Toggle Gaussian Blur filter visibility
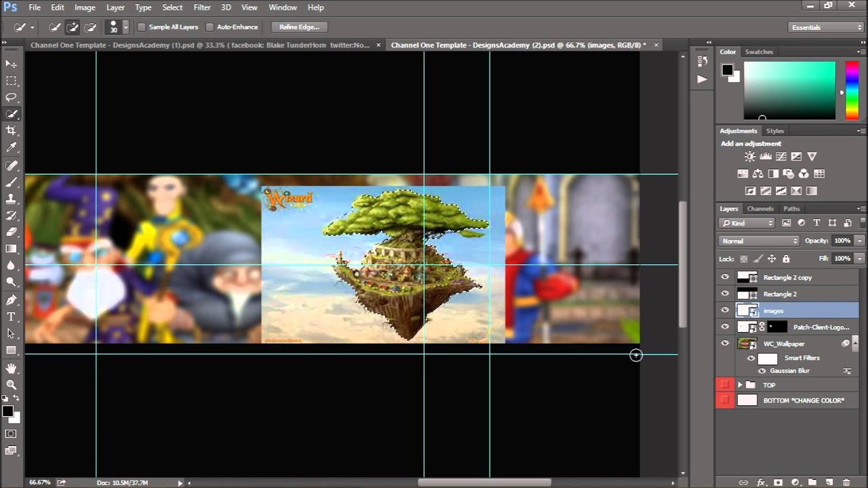Screen dimensions: 868x488 762,371
